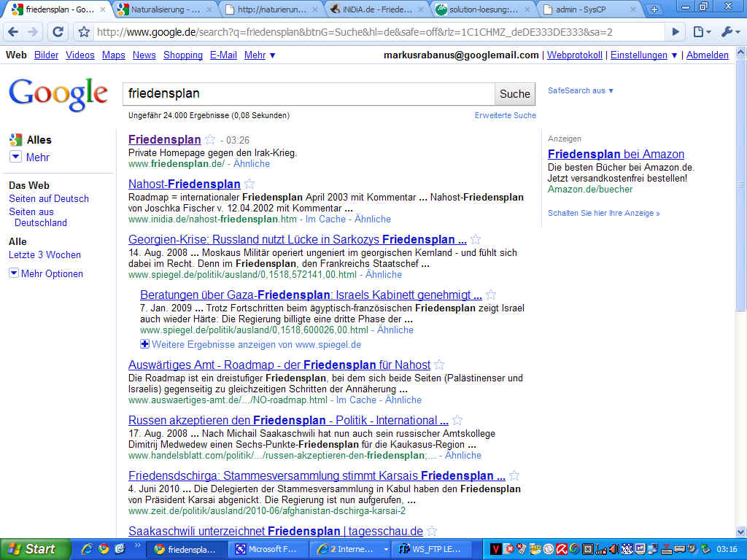This screenshot has height=560, width=747.
Task: Click Schalten Sie hier Ihre Anzeige
Action: (x=603, y=213)
